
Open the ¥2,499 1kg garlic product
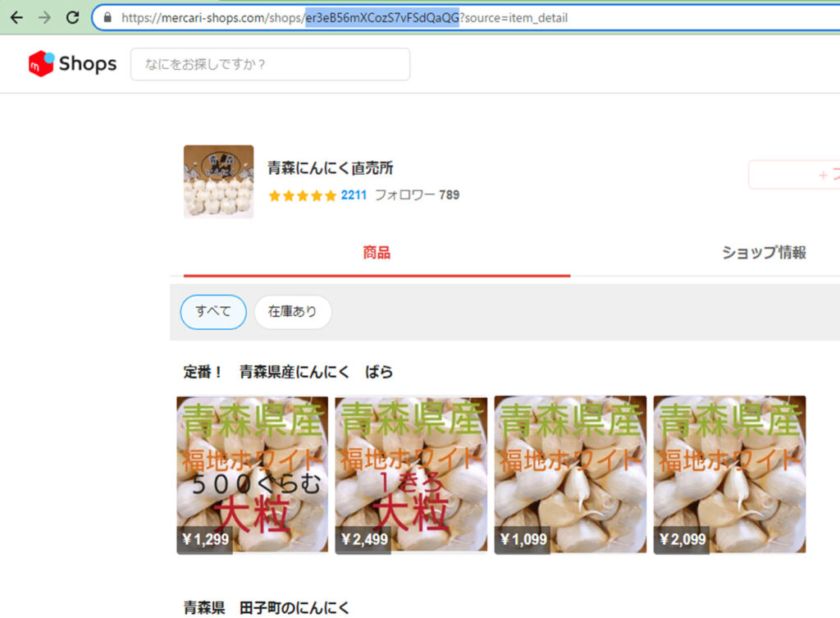(x=411, y=474)
